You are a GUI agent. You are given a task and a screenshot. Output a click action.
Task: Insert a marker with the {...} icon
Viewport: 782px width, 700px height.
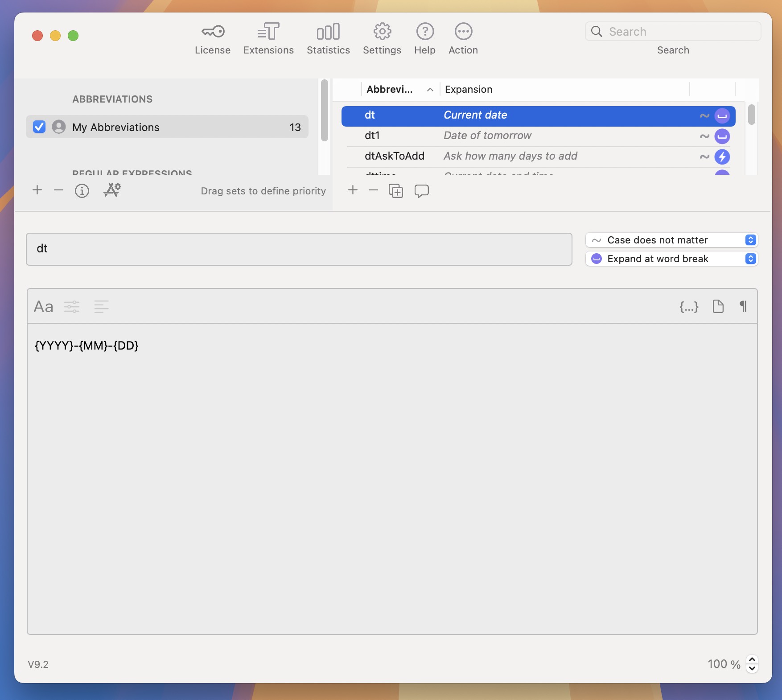click(x=689, y=306)
